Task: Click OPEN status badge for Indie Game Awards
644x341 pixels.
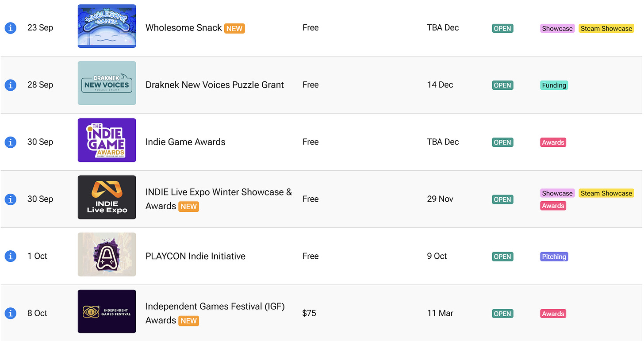Action: pos(502,142)
